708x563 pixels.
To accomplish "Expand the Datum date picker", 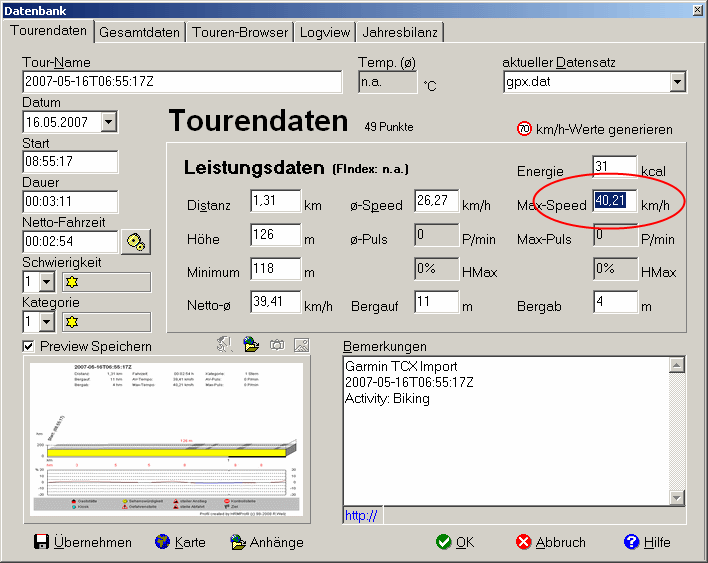I will click(x=108, y=122).
